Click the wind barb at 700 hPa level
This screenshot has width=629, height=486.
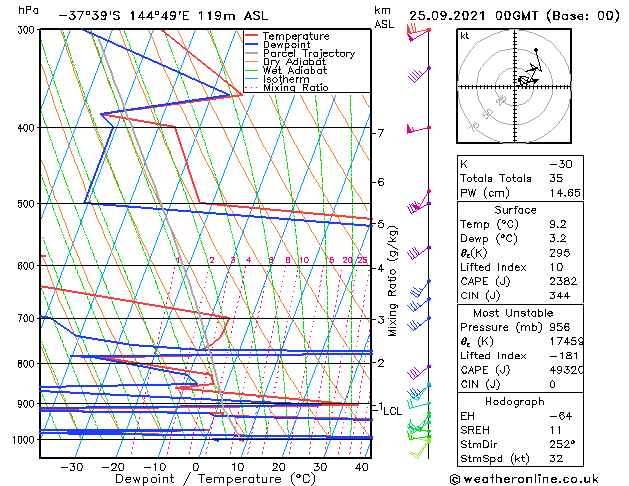[419, 324]
